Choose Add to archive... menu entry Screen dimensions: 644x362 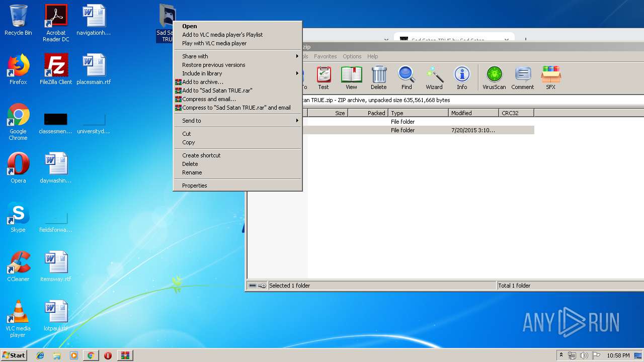237,82
